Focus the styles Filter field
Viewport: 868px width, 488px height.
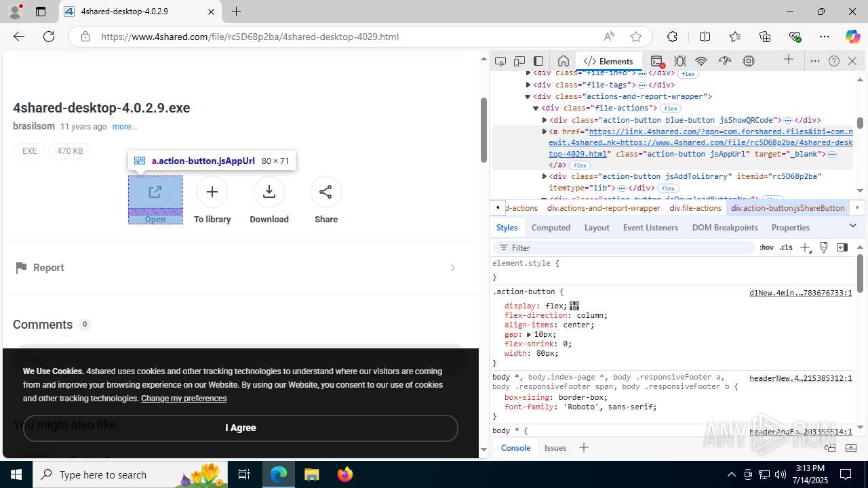624,247
